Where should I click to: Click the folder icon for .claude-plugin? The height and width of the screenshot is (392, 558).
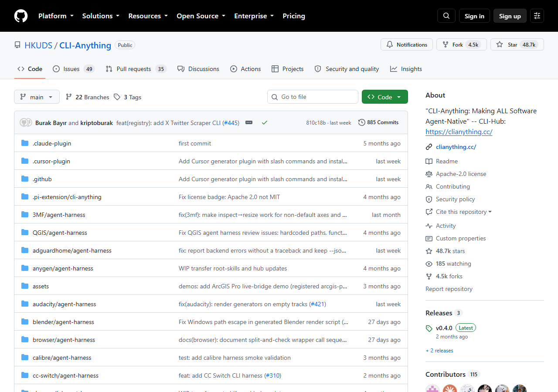[25, 143]
